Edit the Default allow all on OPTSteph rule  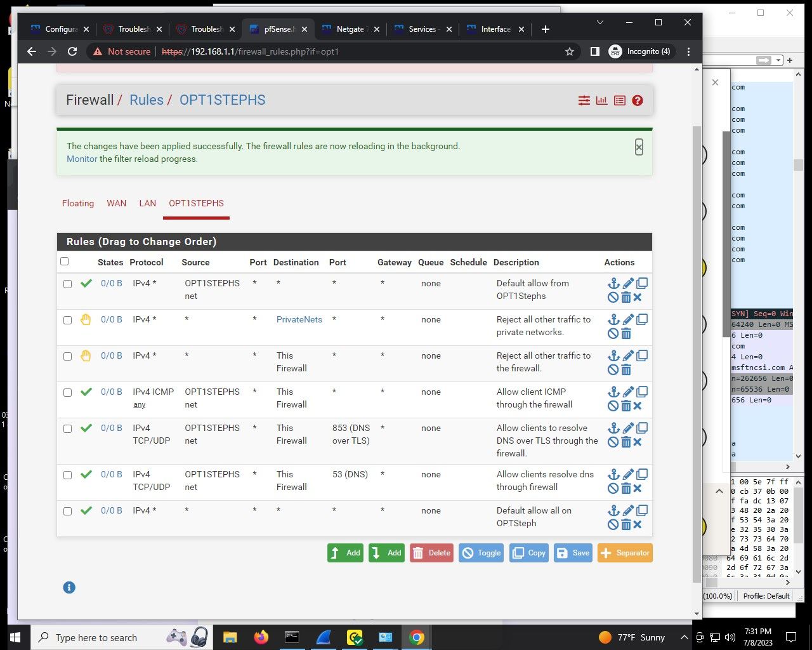(x=628, y=511)
